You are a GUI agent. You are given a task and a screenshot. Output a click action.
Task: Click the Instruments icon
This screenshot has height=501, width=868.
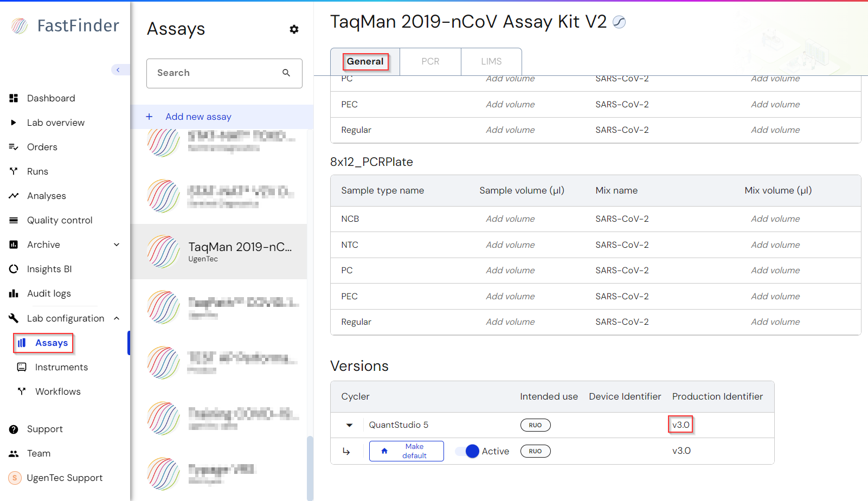[x=22, y=367]
